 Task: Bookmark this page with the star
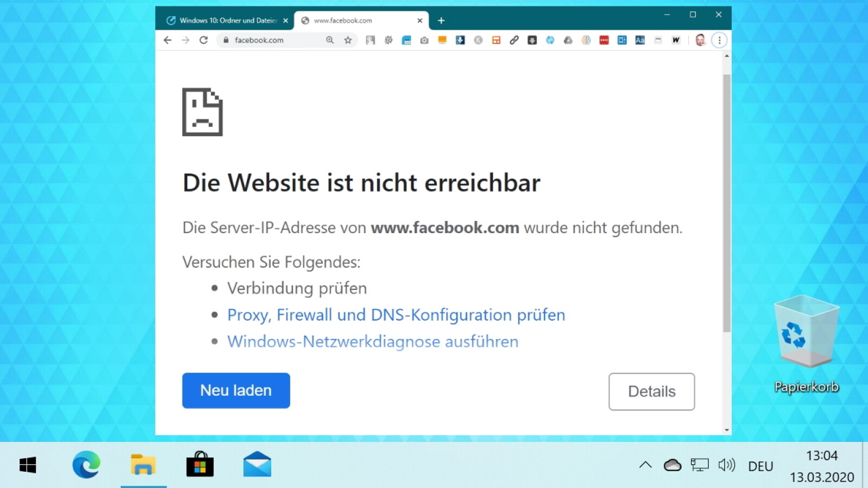348,40
